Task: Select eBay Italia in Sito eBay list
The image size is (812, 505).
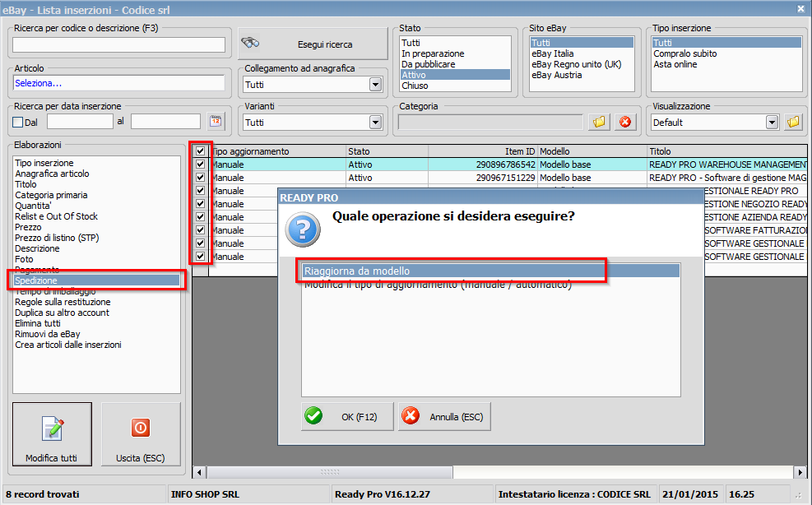Action: tap(553, 53)
